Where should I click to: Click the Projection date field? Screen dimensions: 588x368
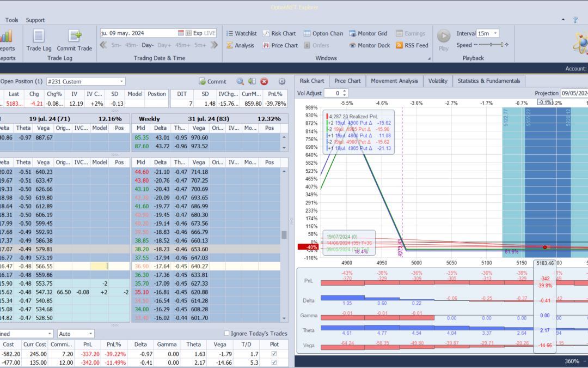574,93
